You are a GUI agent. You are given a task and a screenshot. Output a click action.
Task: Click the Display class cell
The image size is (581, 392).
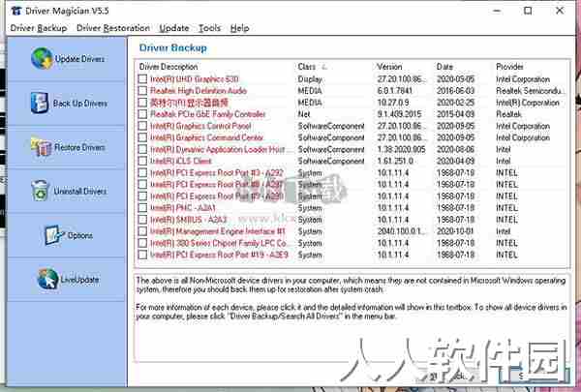(310, 79)
